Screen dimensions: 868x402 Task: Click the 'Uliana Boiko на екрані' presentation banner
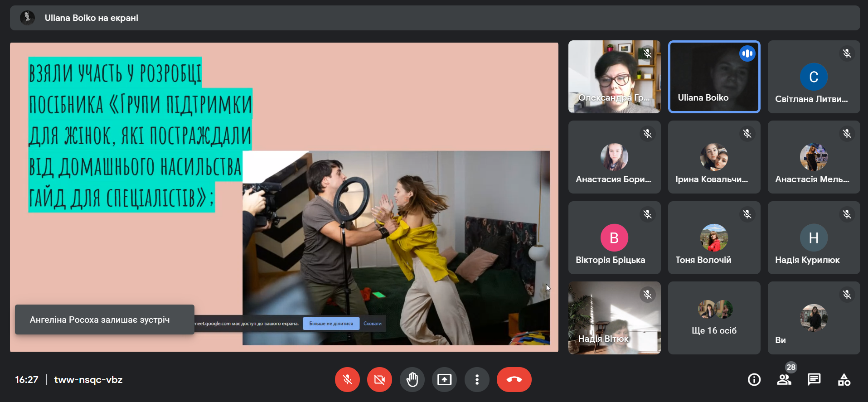coord(91,18)
